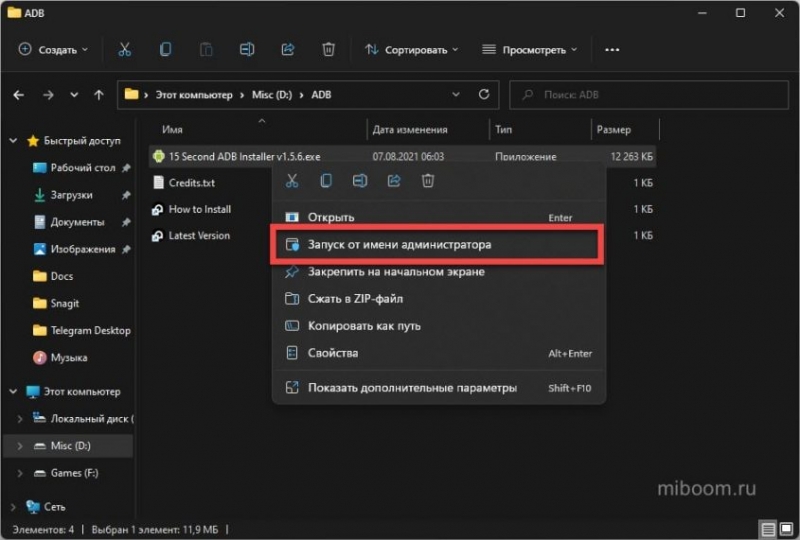The image size is (800, 540).
Task: Open the three-dots more options menu
Action: [612, 50]
